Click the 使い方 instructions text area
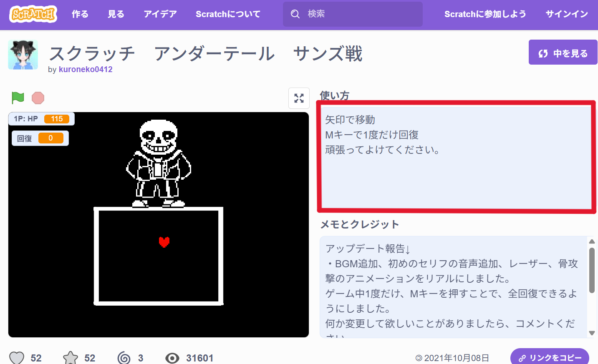The width and height of the screenshot is (598, 364). (456, 157)
